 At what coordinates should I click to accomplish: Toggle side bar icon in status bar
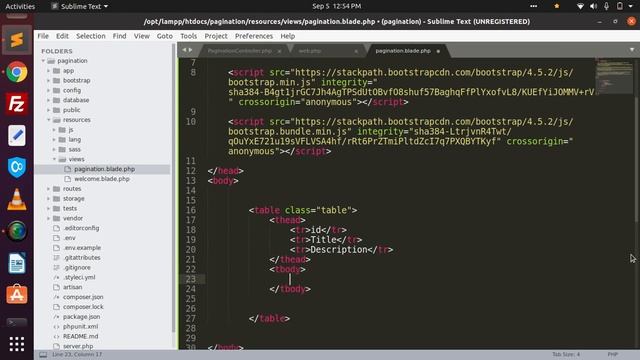point(43,355)
